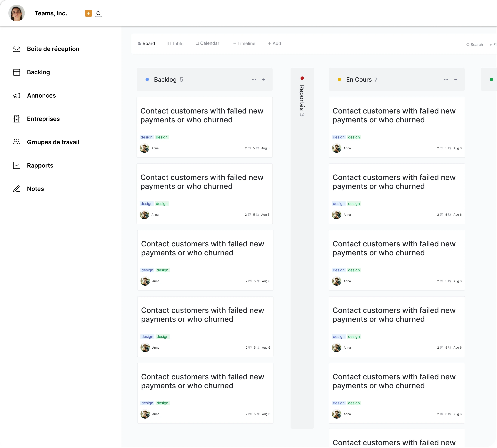Screen dimensions: 497x448
Task: Open Annonces section
Action: (x=41, y=96)
